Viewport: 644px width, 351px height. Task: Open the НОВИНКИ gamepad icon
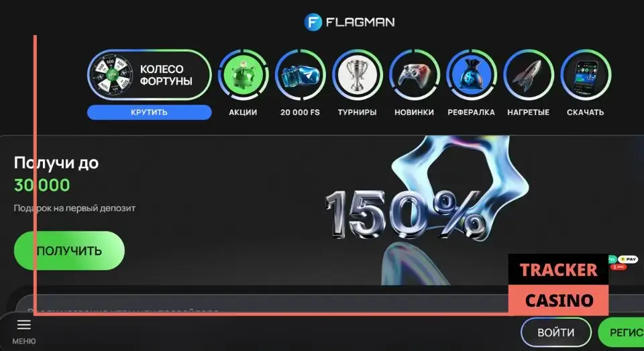tap(414, 75)
